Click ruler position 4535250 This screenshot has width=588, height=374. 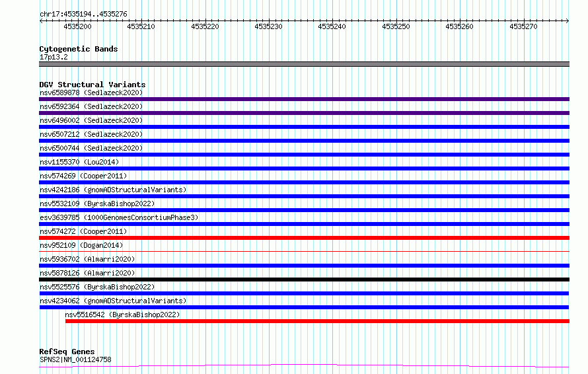(x=396, y=26)
